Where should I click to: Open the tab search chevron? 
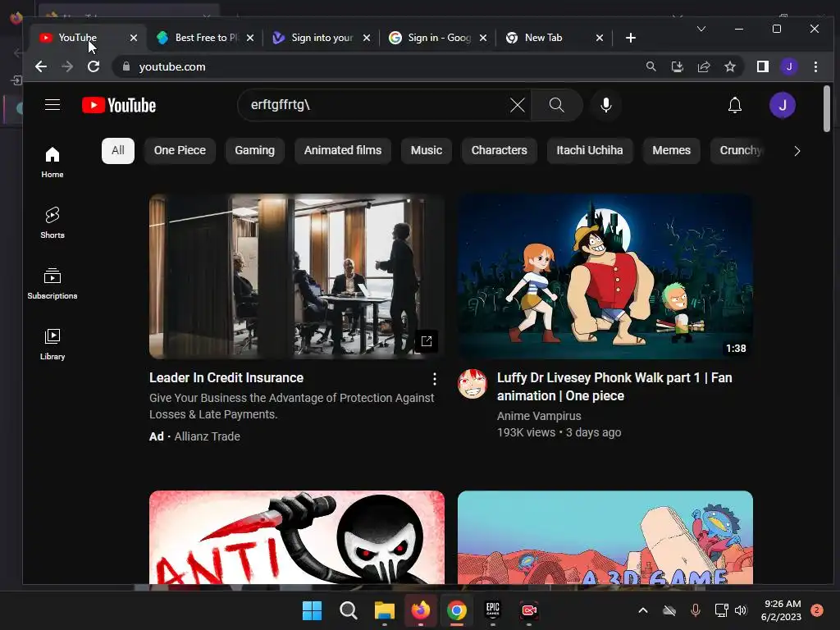pos(701,29)
